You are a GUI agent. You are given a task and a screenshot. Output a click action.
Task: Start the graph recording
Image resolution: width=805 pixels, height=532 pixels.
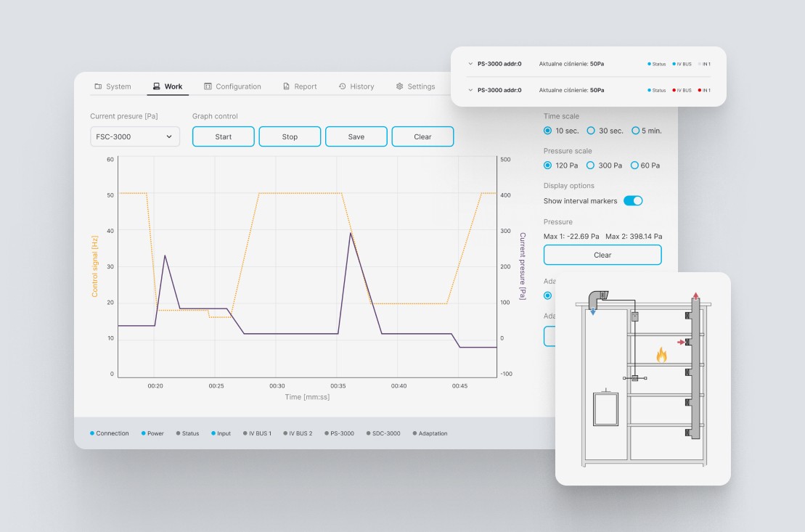(224, 136)
